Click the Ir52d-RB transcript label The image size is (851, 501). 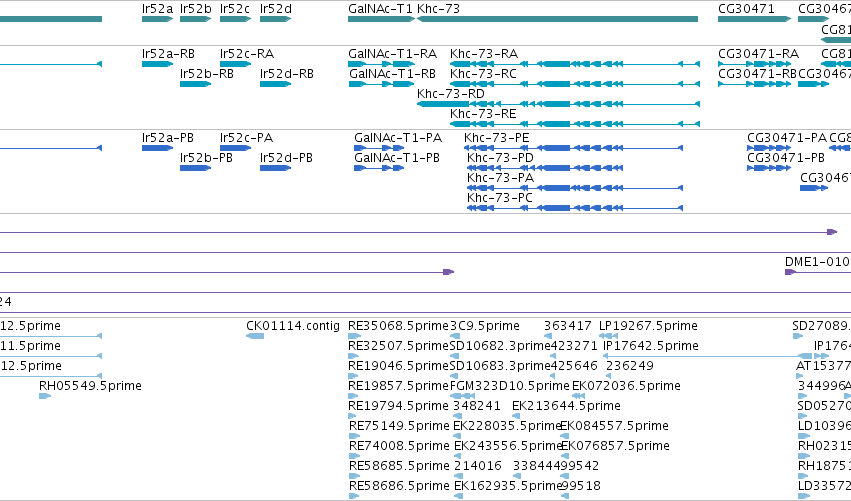tap(287, 74)
